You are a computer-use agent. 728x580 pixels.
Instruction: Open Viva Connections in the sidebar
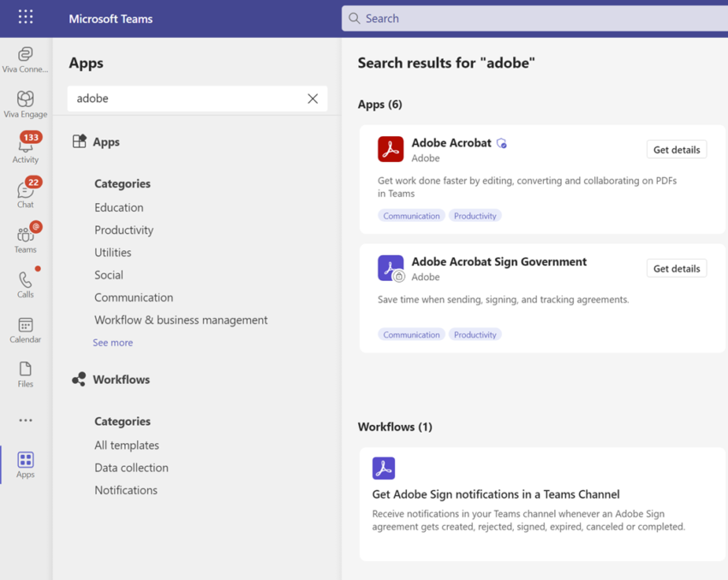coord(26,59)
